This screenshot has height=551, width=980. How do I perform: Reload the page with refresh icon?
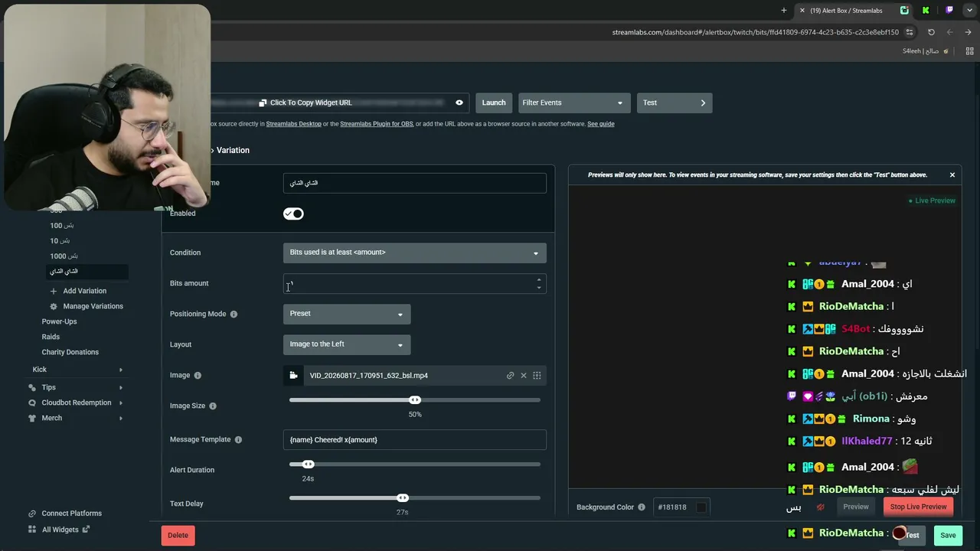pos(931,32)
